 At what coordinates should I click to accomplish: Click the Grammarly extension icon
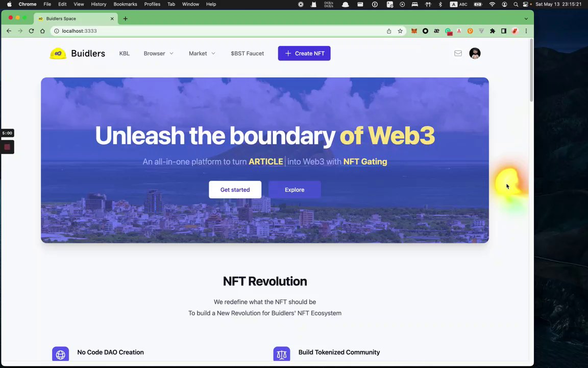tap(448, 32)
